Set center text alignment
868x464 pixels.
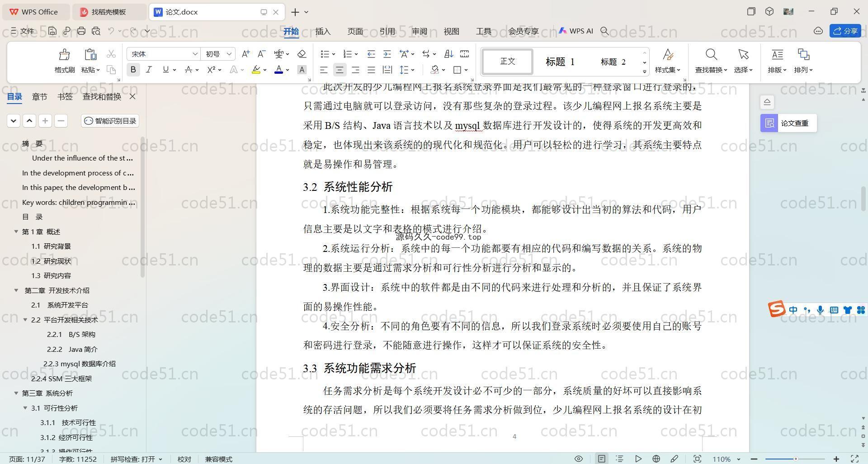coord(340,70)
